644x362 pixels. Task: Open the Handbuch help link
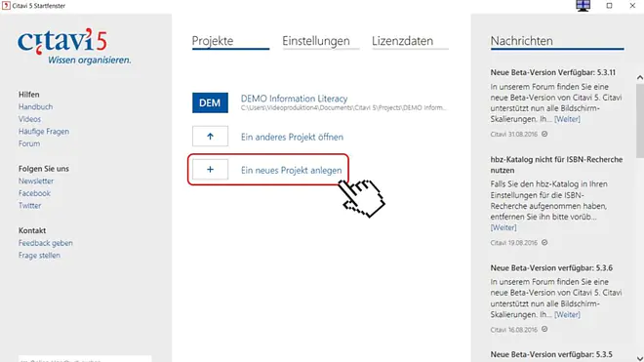35,106
